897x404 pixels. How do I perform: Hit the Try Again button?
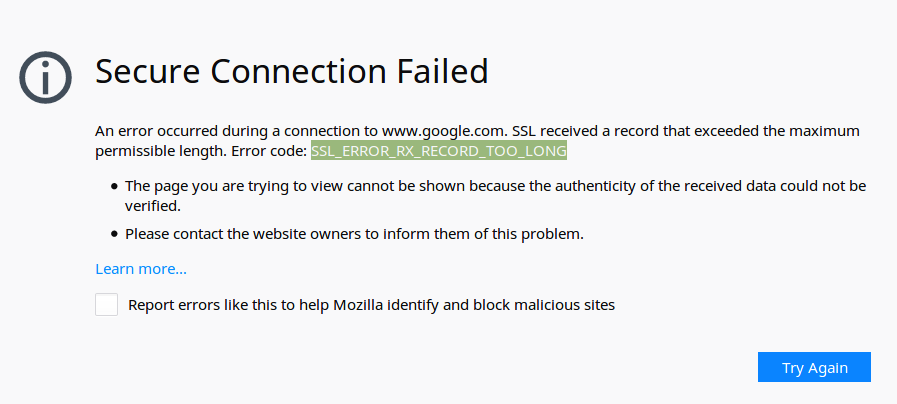(814, 367)
